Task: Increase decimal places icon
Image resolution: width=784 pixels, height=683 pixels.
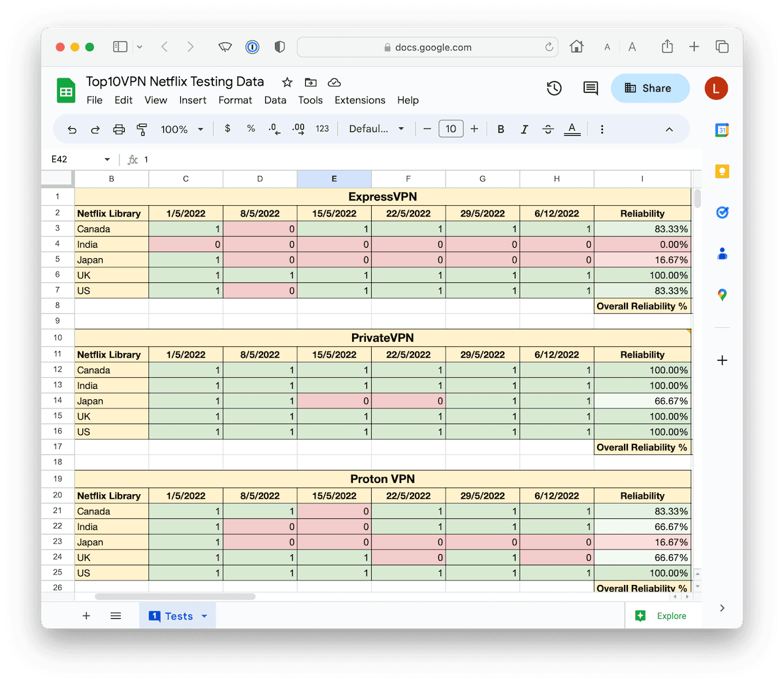Action: pyautogui.click(x=299, y=129)
